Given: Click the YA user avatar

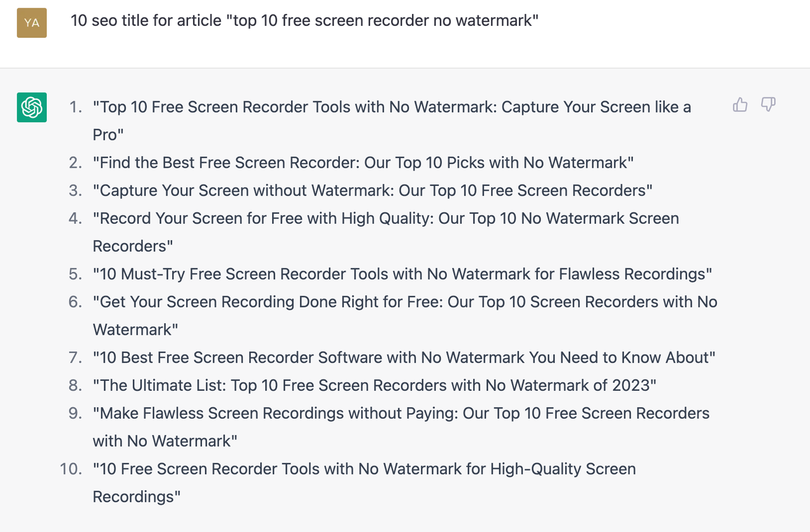Looking at the screenshot, I should click(32, 23).
